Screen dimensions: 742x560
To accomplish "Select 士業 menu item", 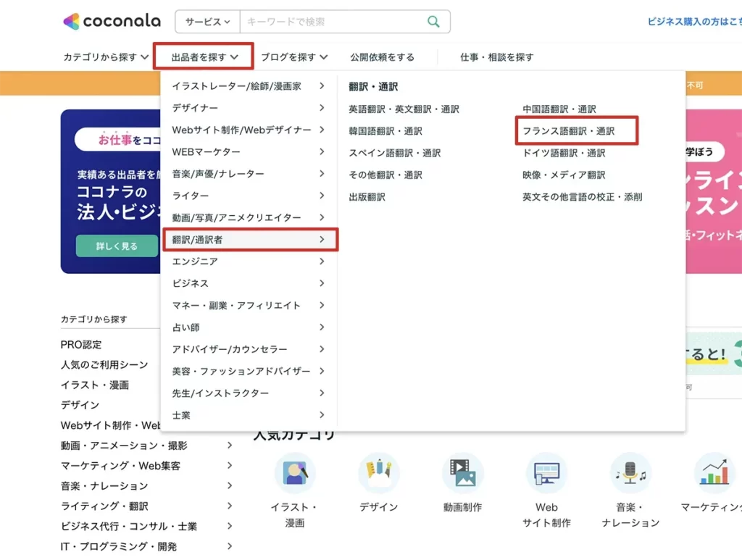I will [x=249, y=415].
